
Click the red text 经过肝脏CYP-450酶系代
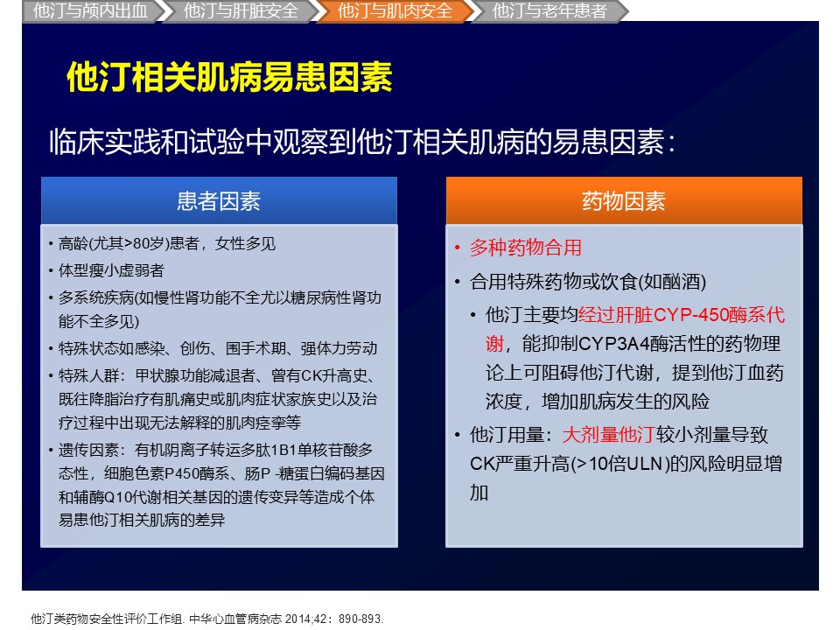coord(681,315)
